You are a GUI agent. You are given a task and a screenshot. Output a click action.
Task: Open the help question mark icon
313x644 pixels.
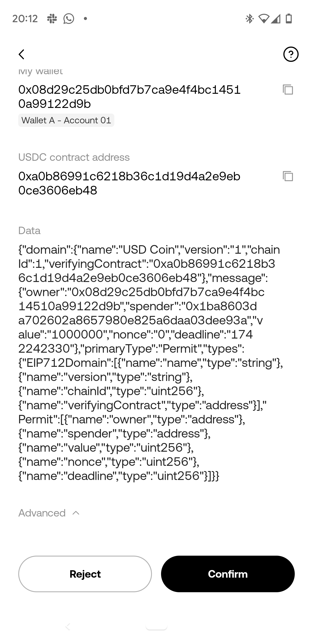click(291, 54)
